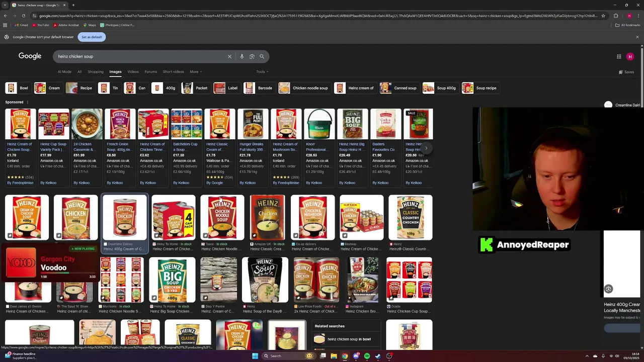644x362 pixels.
Task: Clear the search box with the X icon
Action: 229,56
